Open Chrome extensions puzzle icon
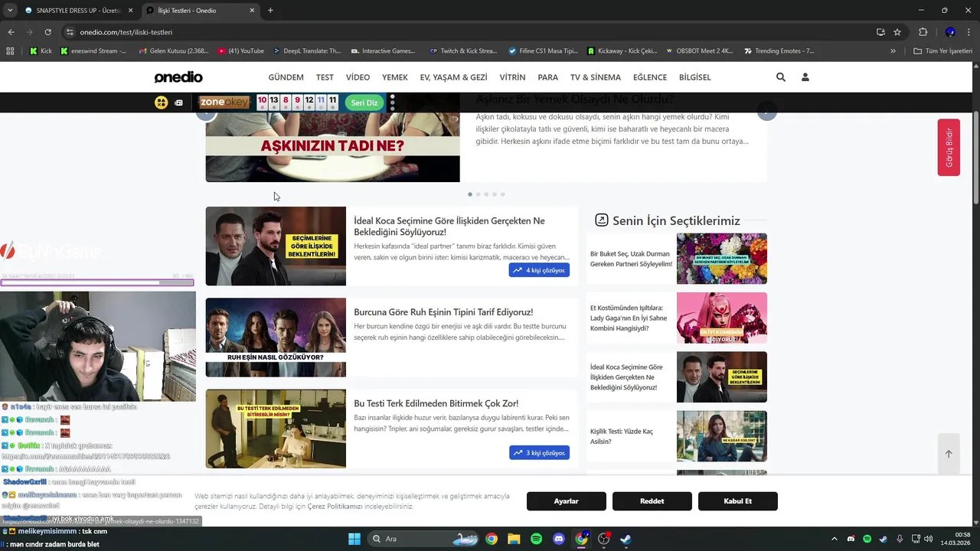This screenshot has height=551, width=980. [x=923, y=32]
